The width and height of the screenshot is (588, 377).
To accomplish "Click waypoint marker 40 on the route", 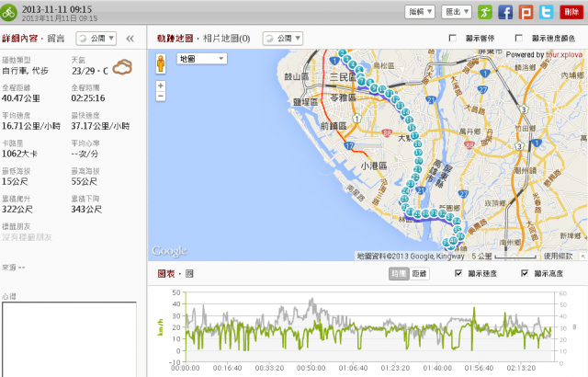I will click(x=453, y=241).
